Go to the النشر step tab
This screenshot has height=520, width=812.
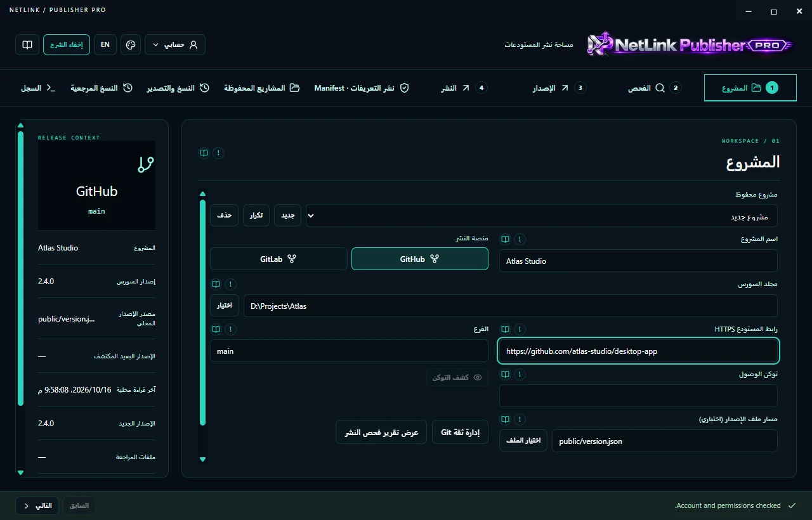(464, 88)
